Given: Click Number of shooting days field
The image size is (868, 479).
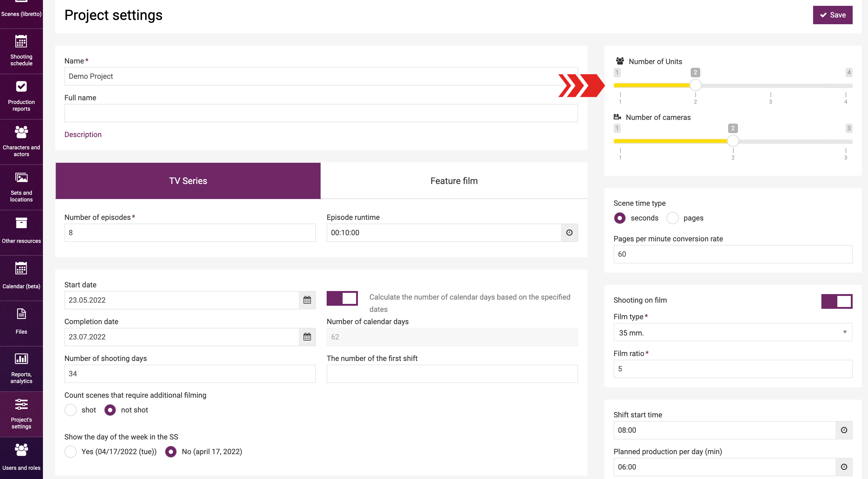Looking at the screenshot, I should click(x=190, y=374).
